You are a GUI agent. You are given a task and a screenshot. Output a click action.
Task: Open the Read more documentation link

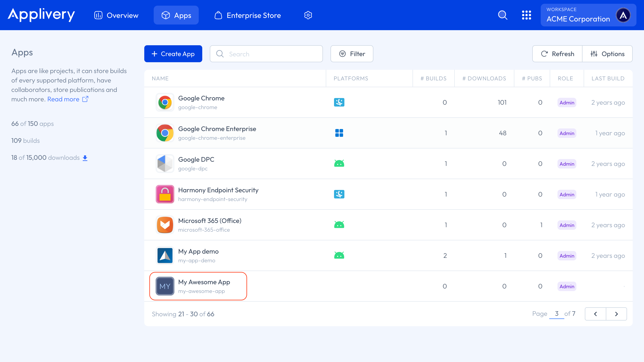click(63, 99)
